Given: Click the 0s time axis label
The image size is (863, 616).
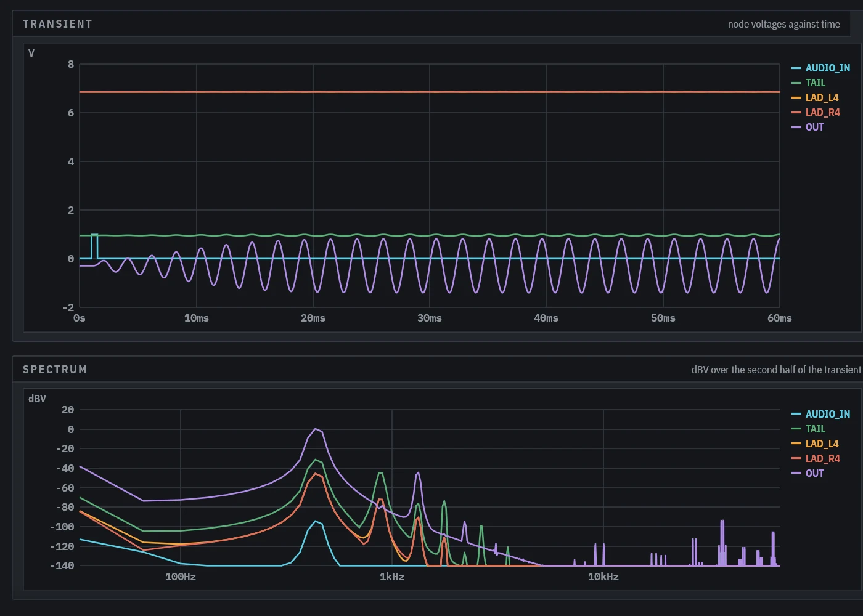Looking at the screenshot, I should tap(80, 318).
